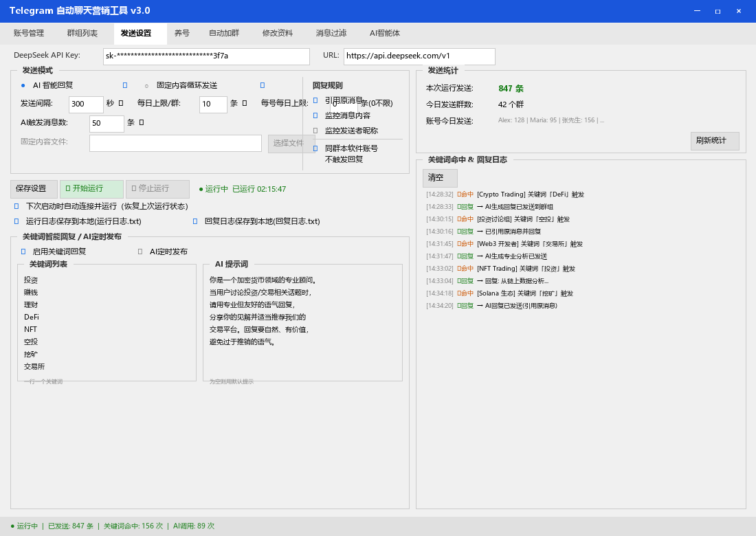Click the info icon beside 固定内容循环发送 option
Viewport: 756px width, 536px height.
[x=263, y=85]
